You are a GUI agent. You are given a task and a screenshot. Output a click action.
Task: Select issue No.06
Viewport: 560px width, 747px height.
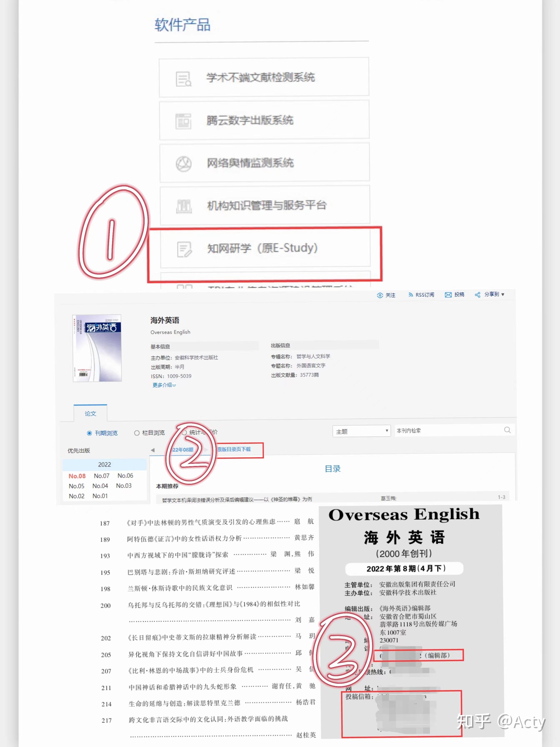point(125,475)
